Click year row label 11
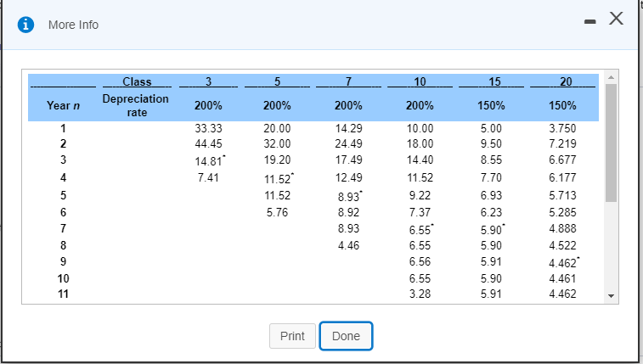The image size is (643, 364). [63, 294]
